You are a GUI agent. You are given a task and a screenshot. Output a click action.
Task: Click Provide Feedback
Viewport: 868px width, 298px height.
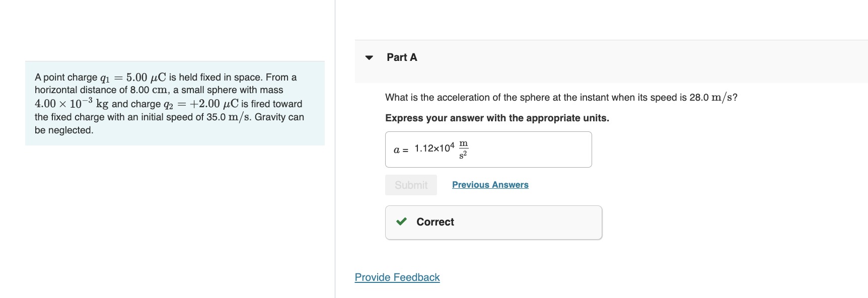point(397,277)
